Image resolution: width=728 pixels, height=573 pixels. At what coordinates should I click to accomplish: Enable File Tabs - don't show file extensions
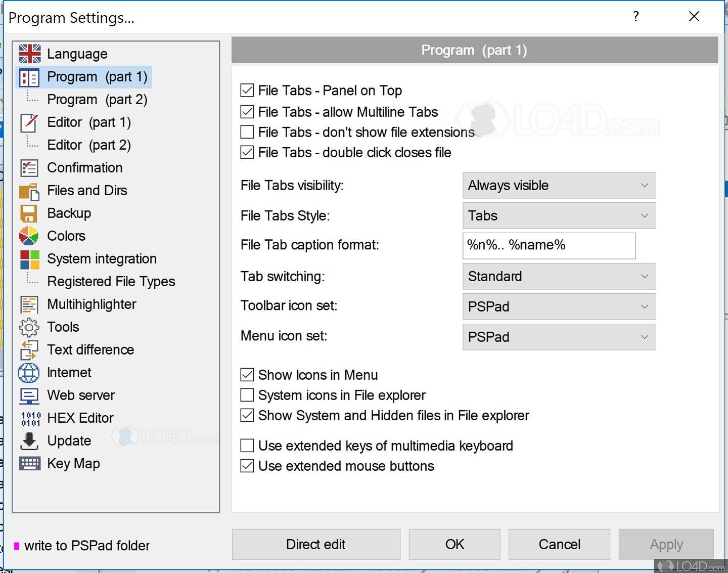click(247, 132)
